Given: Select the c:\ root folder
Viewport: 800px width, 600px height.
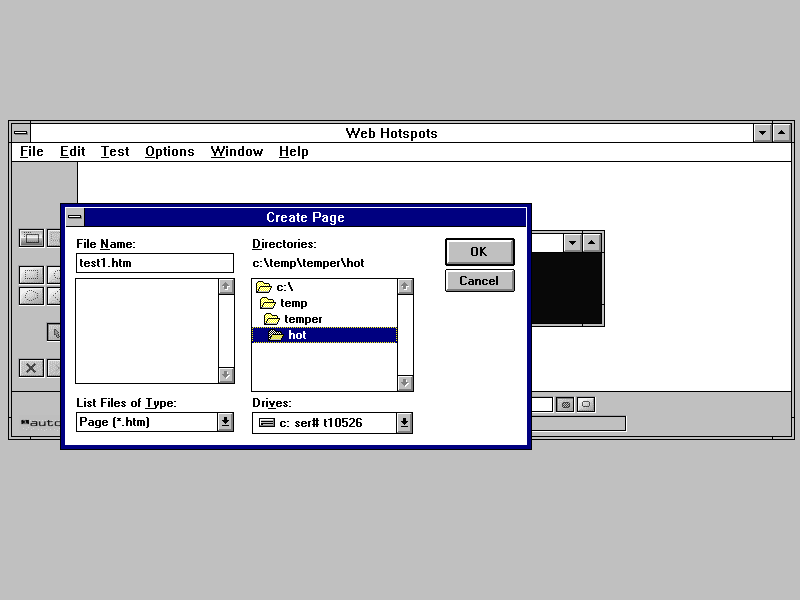Looking at the screenshot, I should [x=284, y=287].
